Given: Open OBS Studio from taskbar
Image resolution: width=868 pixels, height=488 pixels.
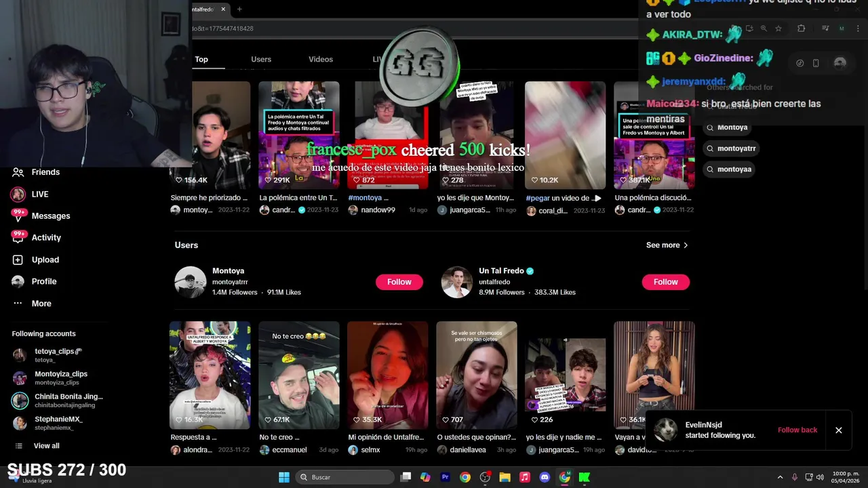Looking at the screenshot, I should click(x=485, y=477).
